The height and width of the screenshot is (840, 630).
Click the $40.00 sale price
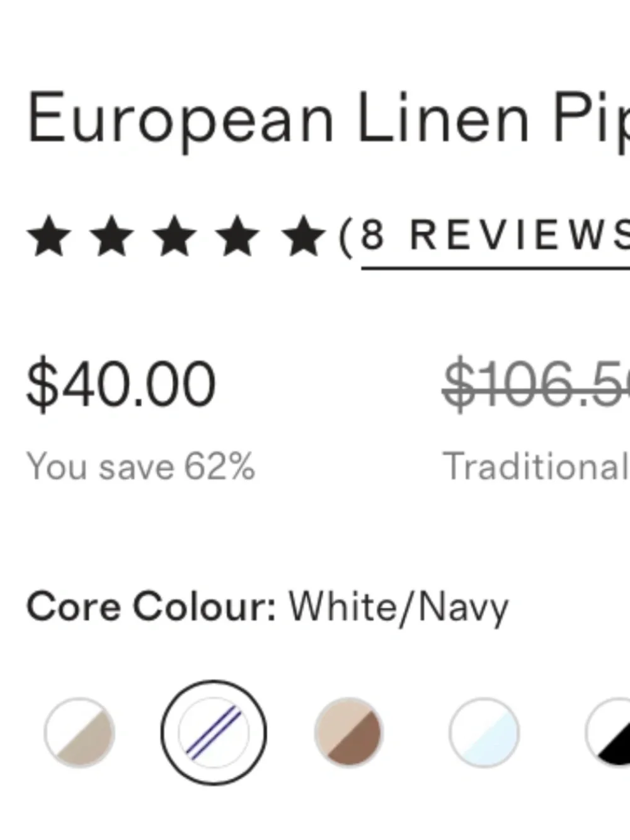(x=121, y=383)
